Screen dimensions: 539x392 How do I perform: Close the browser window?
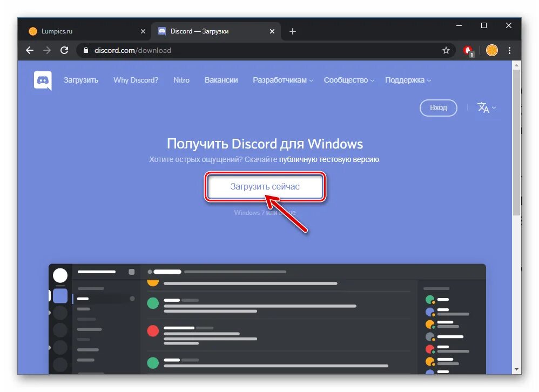tap(509, 25)
